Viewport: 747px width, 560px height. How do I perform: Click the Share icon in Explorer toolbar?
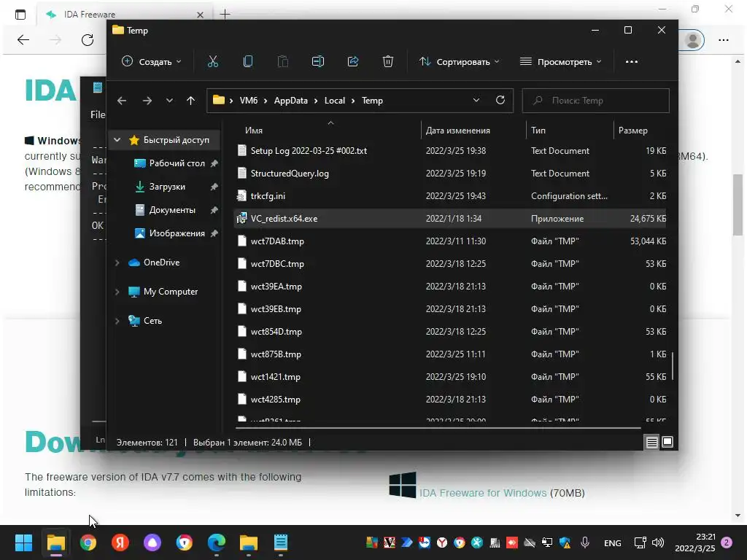point(353,61)
